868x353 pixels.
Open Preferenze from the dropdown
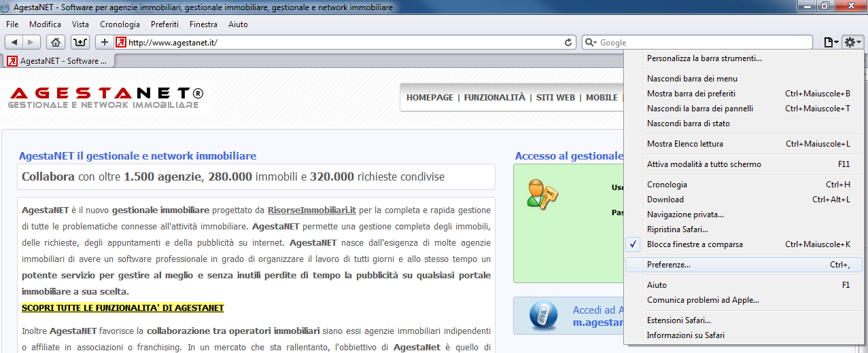pos(744,265)
